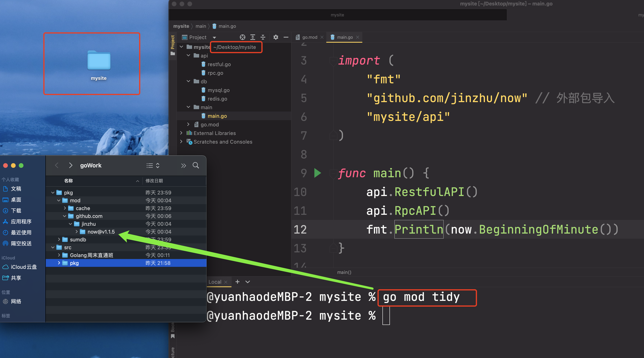Hide the Project panel with minus icon
Screen dimensions: 644x358
(x=286, y=37)
